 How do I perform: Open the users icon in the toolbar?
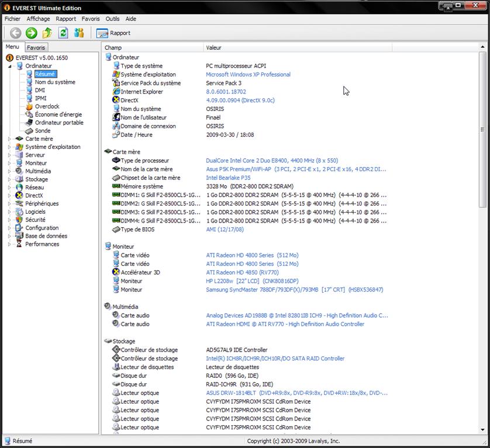pos(79,33)
